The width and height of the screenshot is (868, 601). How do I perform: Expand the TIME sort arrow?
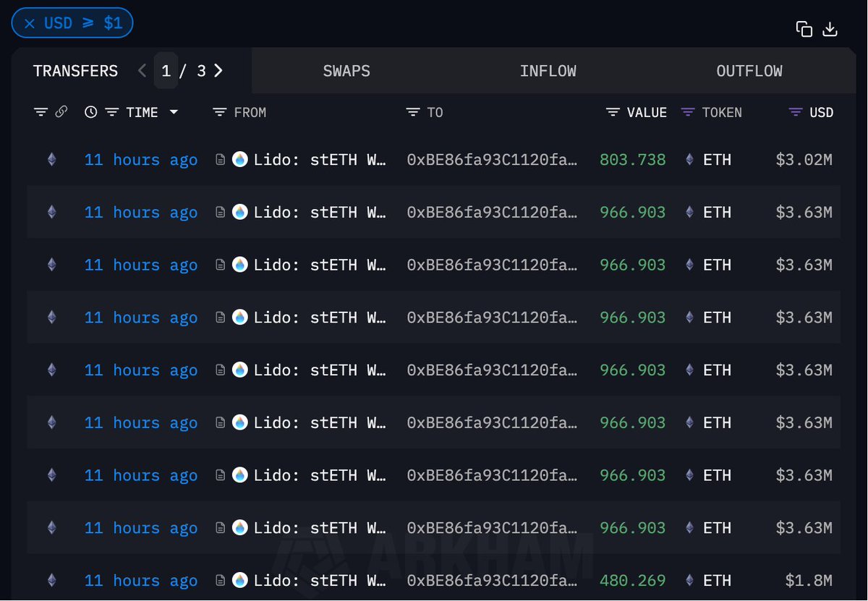click(x=174, y=112)
